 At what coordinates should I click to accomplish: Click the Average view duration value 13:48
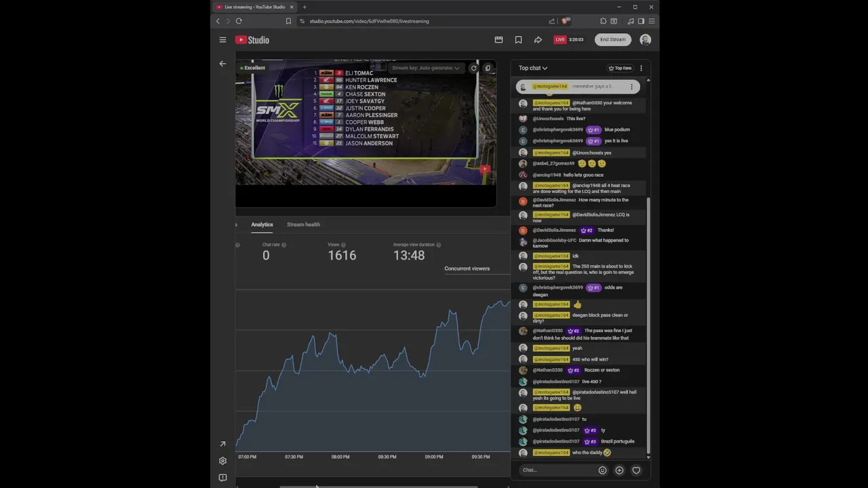[x=409, y=256]
